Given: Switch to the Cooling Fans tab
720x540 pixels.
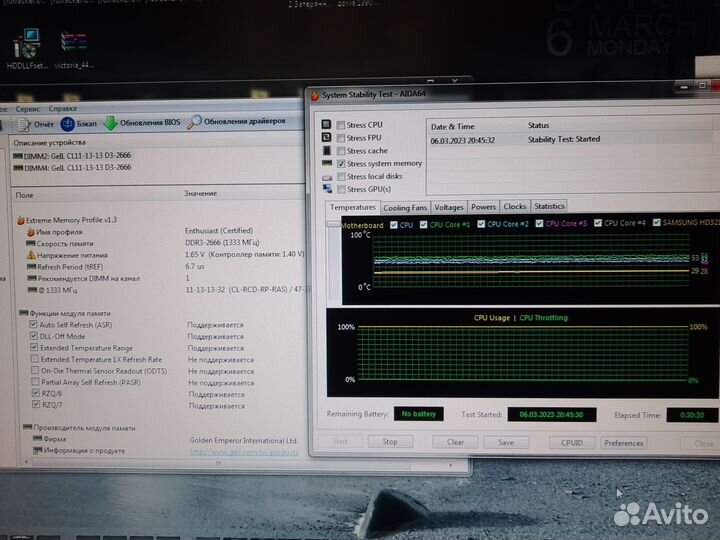Looking at the screenshot, I should pos(405,207).
